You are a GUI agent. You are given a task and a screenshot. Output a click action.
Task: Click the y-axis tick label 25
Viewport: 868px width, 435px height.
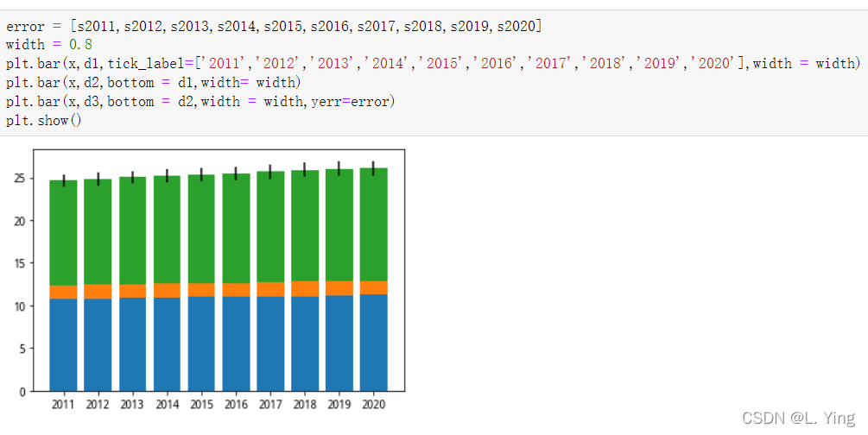pyautogui.click(x=19, y=178)
